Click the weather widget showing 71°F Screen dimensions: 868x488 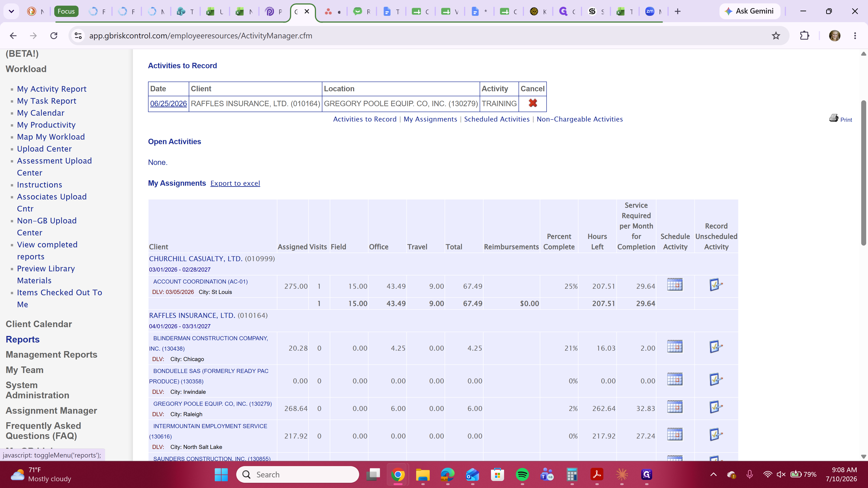tap(41, 474)
